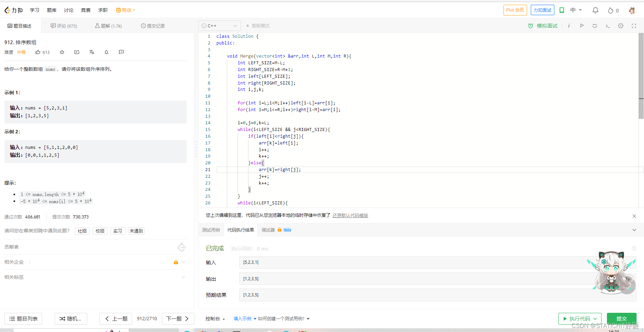644x332 pixels.
Task: Click the 还原默认代码模版 link
Action: [350, 215]
